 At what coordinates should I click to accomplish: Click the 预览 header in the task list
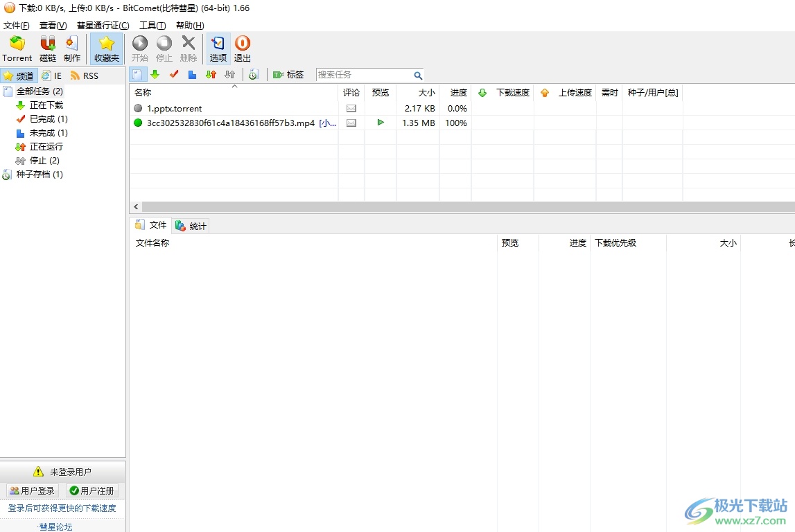click(x=381, y=93)
